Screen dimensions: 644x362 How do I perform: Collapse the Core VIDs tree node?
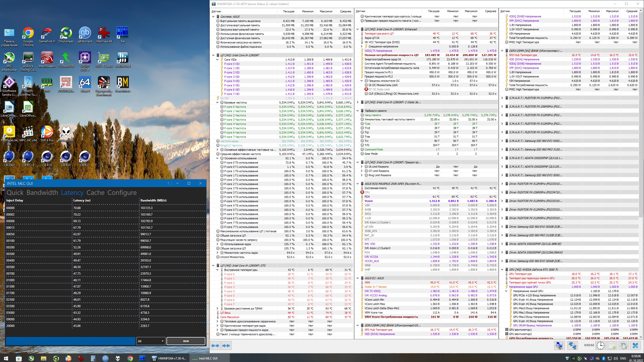[x=217, y=60]
